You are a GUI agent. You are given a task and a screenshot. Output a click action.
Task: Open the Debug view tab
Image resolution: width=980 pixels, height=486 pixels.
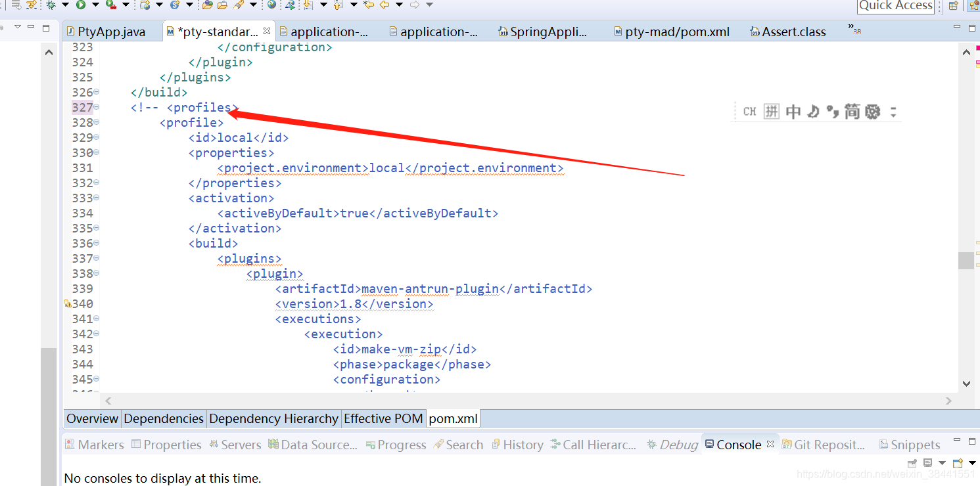pos(672,445)
